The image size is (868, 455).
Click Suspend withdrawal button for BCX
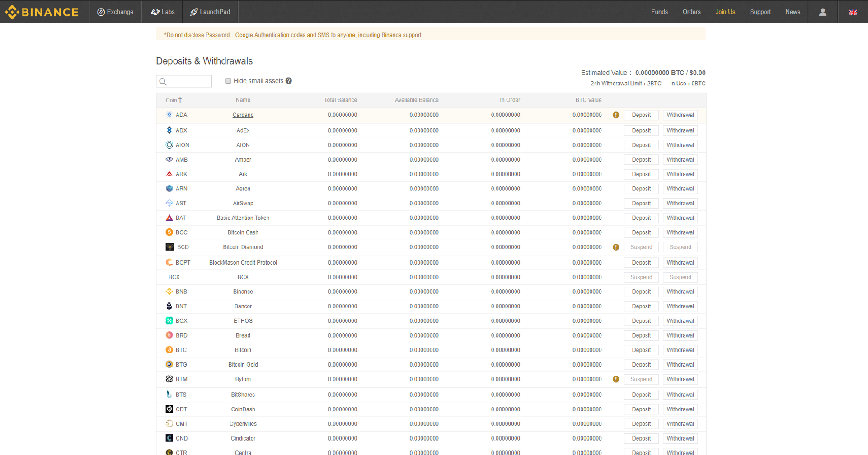click(x=680, y=277)
